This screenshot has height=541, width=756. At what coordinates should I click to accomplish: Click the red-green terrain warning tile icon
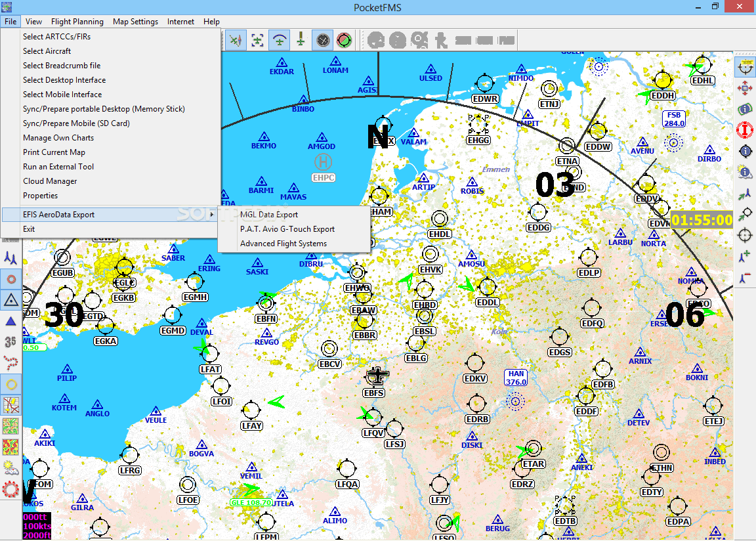(10, 447)
